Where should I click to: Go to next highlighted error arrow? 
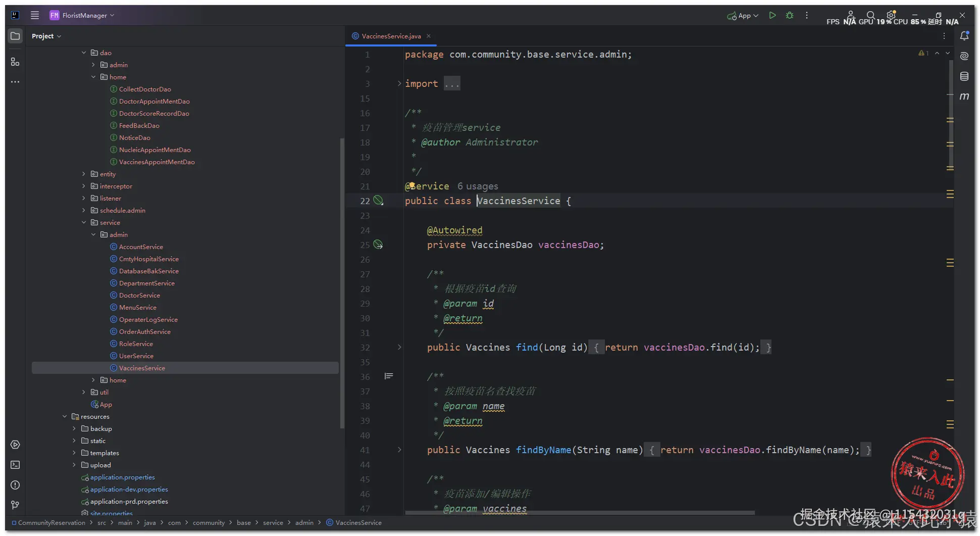pyautogui.click(x=948, y=53)
